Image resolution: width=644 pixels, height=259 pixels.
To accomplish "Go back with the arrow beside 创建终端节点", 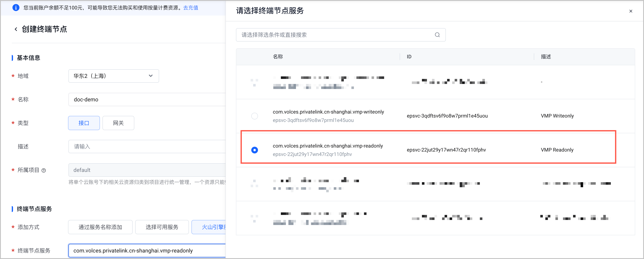I will (x=16, y=29).
